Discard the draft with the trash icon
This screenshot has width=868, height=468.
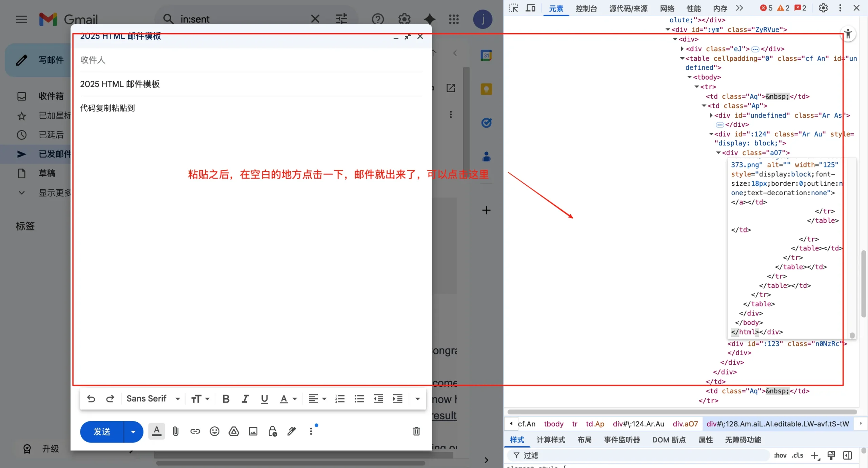point(416,431)
